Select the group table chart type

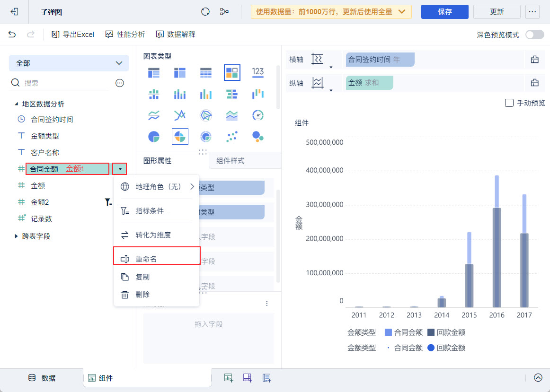tap(154, 72)
